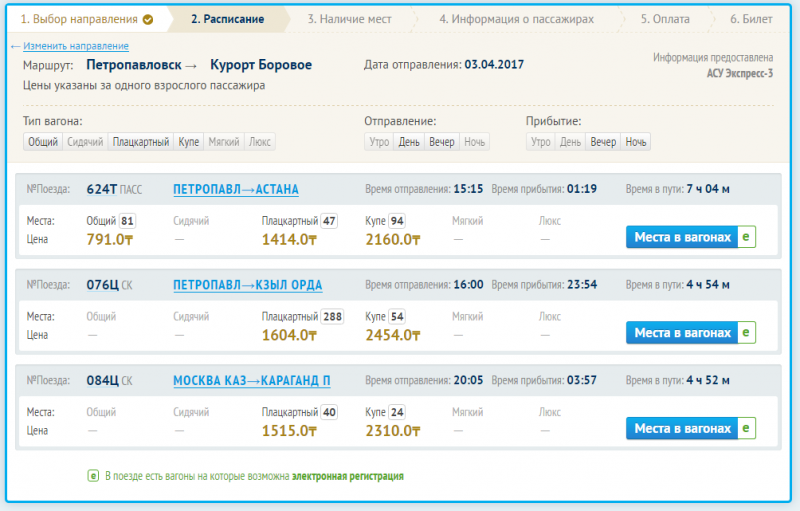
Task: Click seat count 81 for Общий
Action: (x=127, y=221)
